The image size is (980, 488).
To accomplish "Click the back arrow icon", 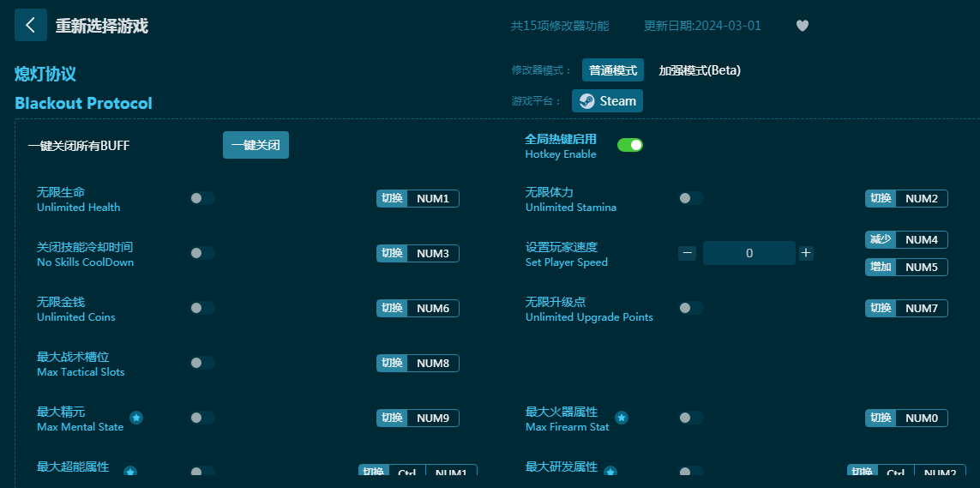I will tap(31, 25).
